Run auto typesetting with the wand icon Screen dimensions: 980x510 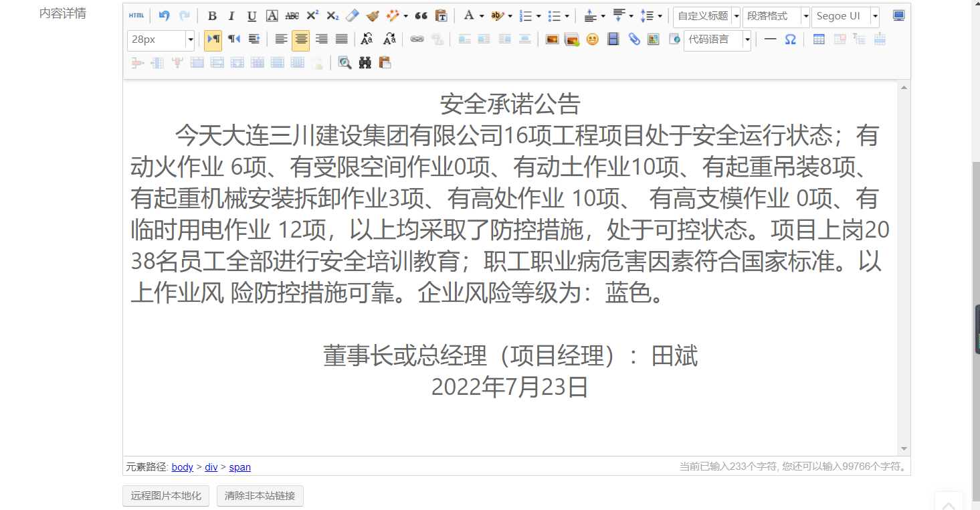[392, 16]
